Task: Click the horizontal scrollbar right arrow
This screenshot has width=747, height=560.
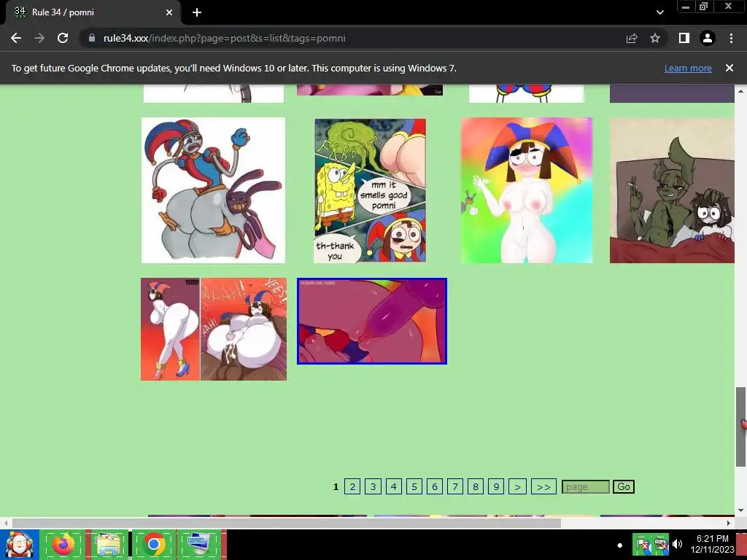Action: pyautogui.click(x=729, y=523)
